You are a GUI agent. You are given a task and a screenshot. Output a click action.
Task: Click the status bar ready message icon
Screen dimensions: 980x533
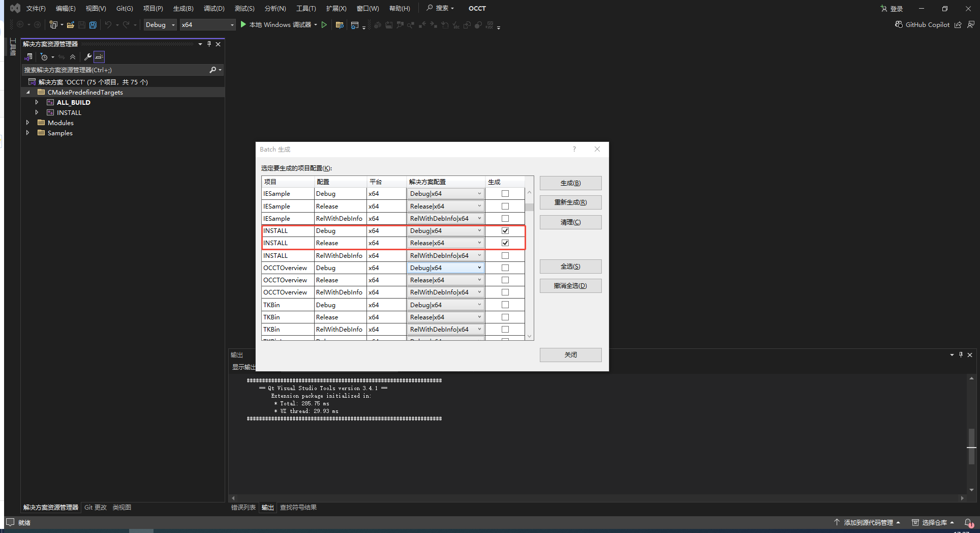[x=10, y=522]
